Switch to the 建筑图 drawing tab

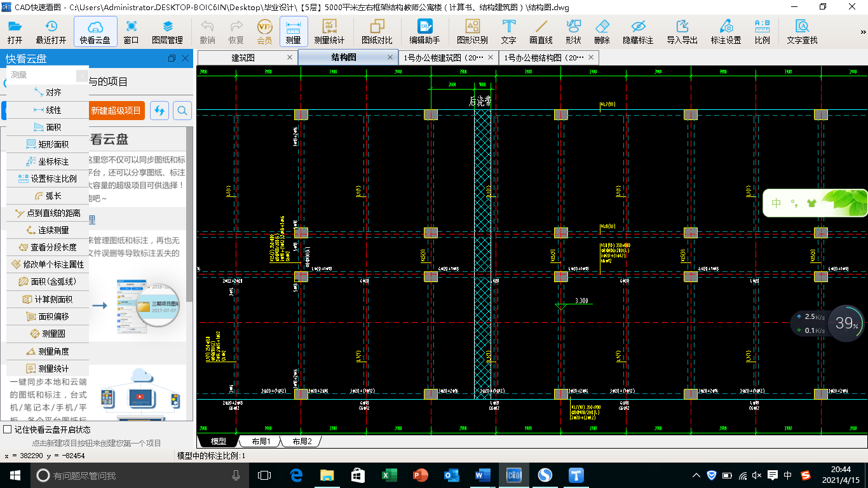(x=243, y=57)
